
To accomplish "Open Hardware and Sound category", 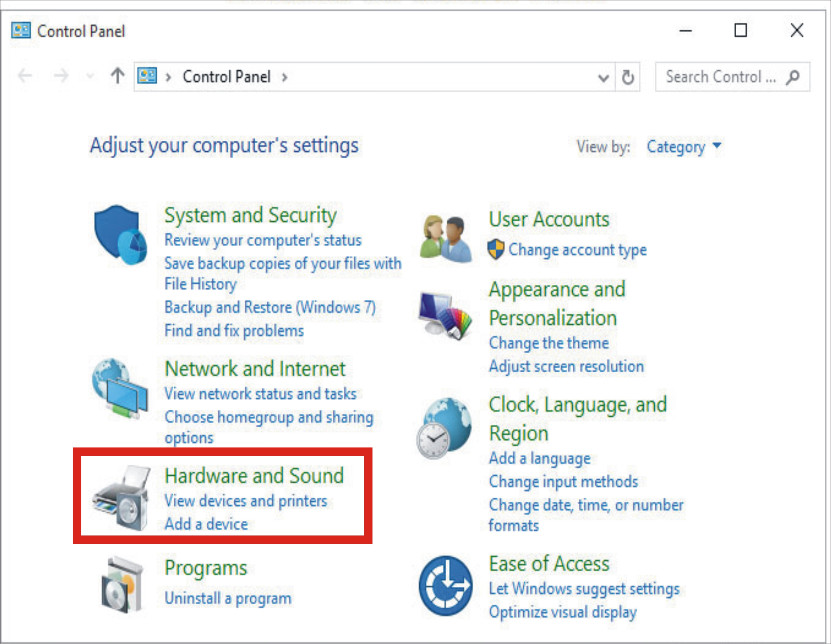I will click(254, 476).
